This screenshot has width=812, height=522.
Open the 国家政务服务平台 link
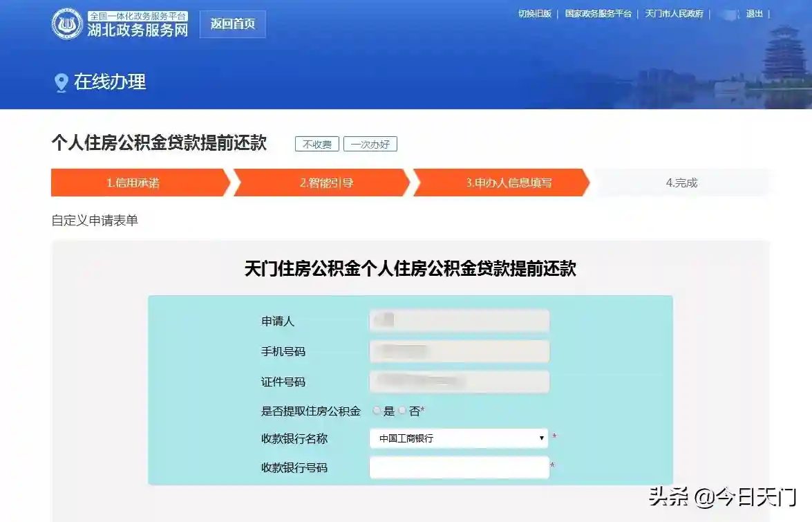598,13
